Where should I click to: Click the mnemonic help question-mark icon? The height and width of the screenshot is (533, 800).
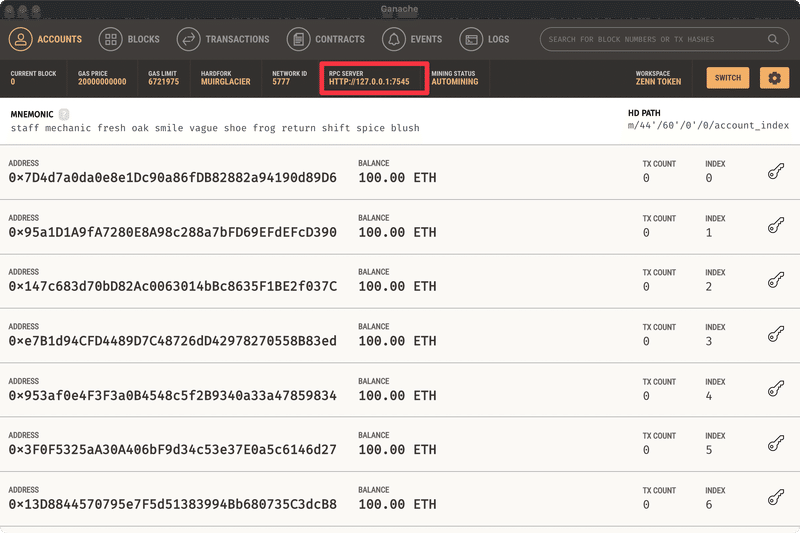(64, 114)
